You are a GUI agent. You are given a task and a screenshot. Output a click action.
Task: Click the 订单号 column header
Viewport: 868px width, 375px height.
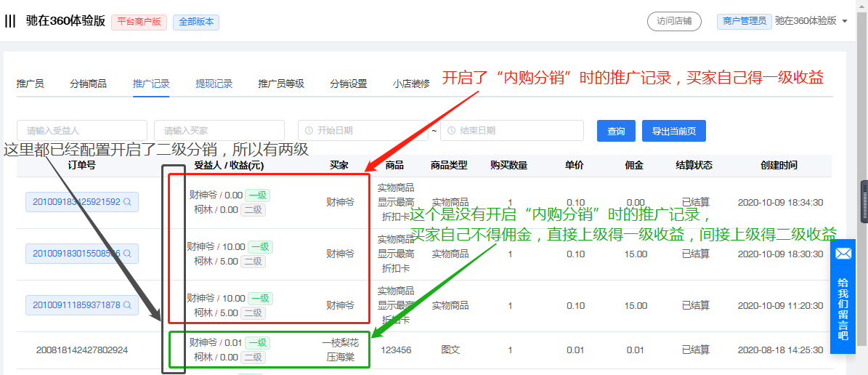82,165
